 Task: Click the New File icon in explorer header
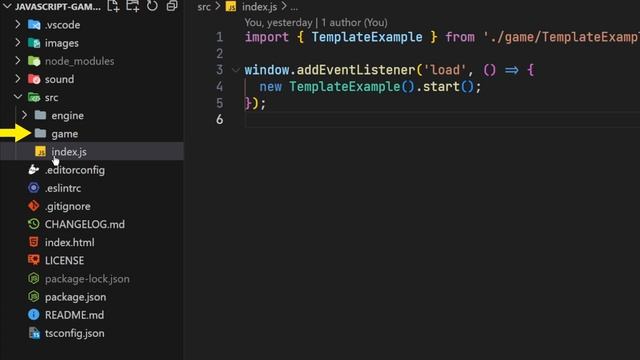pyautogui.click(x=113, y=6)
